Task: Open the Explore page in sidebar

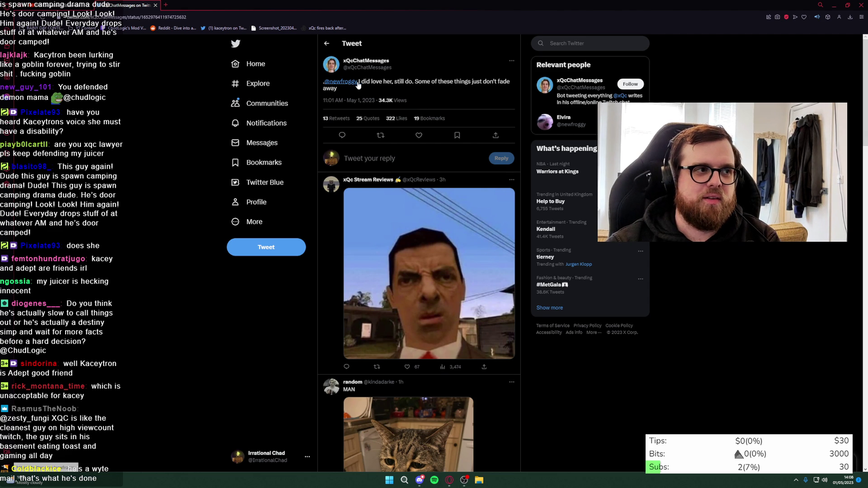Action: click(251, 84)
